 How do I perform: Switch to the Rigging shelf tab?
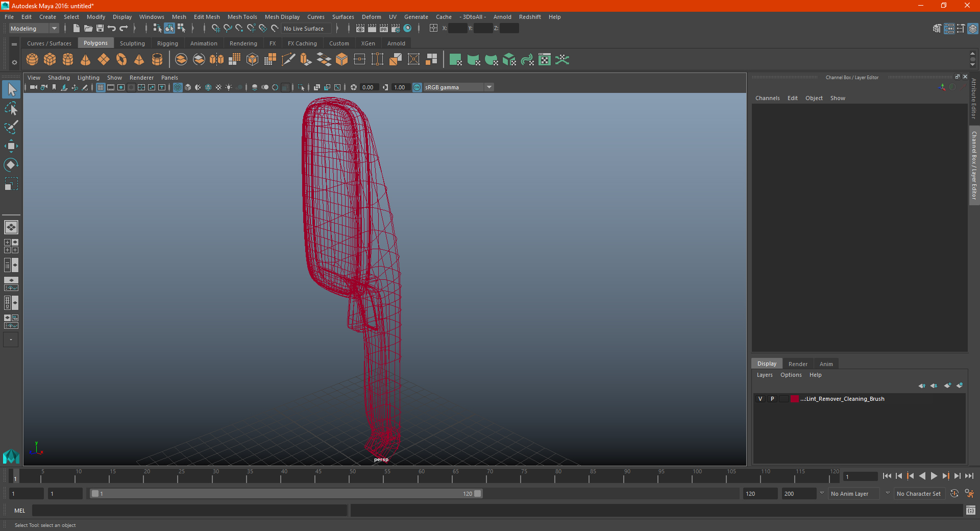pyautogui.click(x=167, y=43)
